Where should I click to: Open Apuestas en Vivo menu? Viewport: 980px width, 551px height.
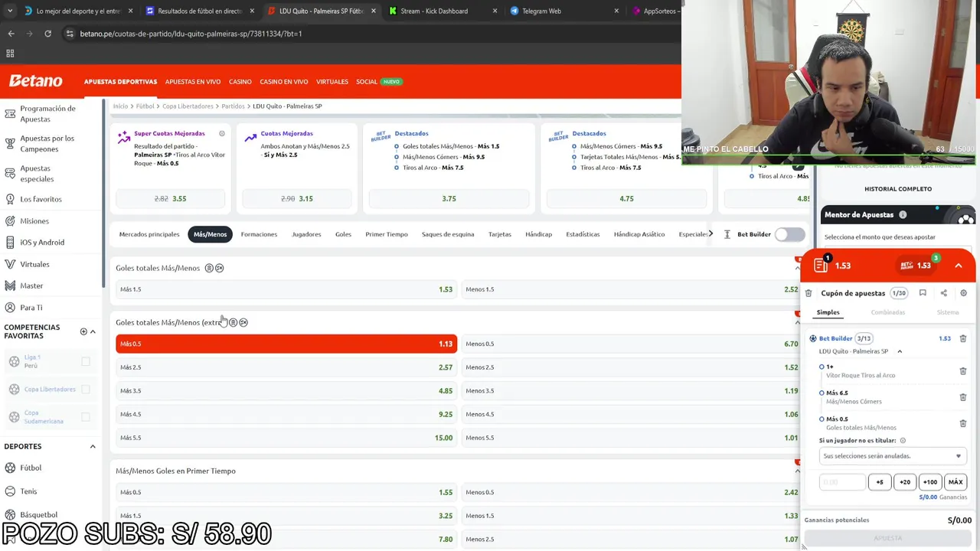pos(193,82)
